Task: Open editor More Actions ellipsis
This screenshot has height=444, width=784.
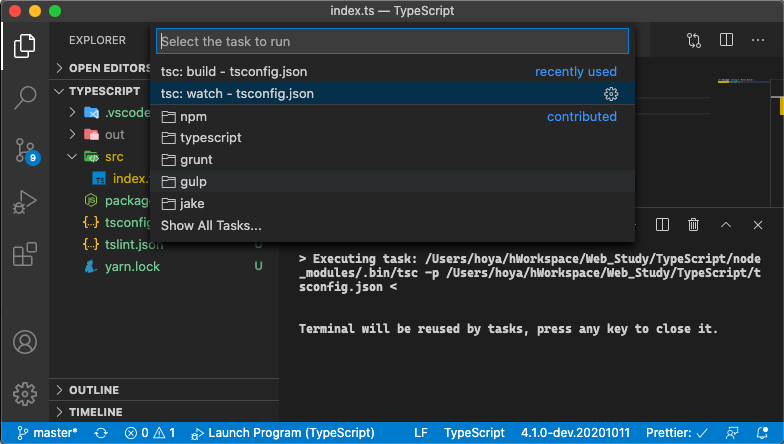Action: click(x=758, y=40)
